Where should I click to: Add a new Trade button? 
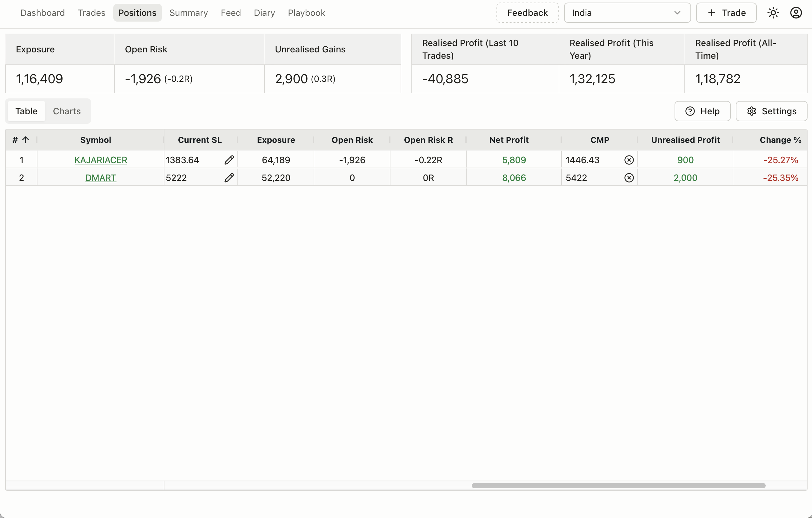click(x=726, y=13)
